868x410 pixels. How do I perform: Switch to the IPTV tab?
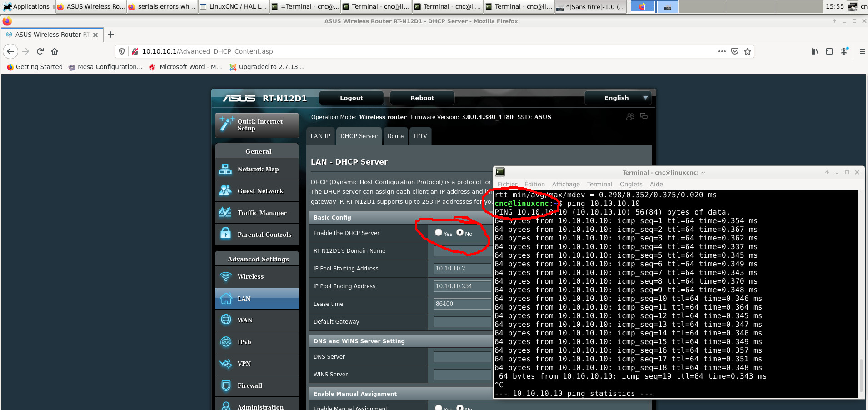click(420, 136)
